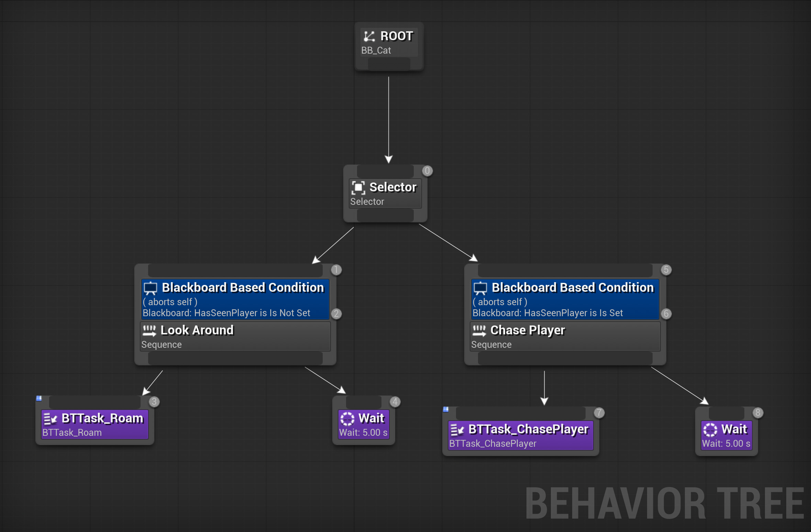The height and width of the screenshot is (532, 811).
Task: Click the blue blueprint marker on BTTask_Roam
Action: click(39, 398)
